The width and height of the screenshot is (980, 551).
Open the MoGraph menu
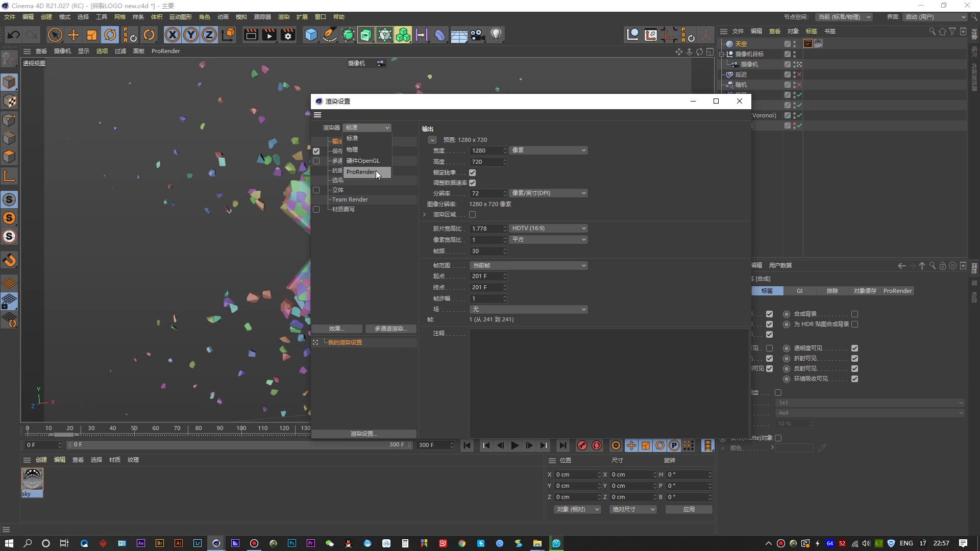coord(180,17)
